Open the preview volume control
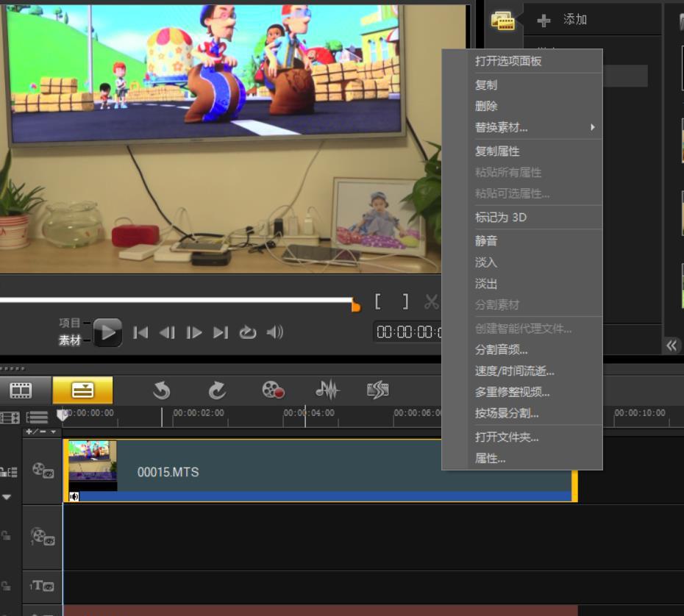 [x=275, y=332]
